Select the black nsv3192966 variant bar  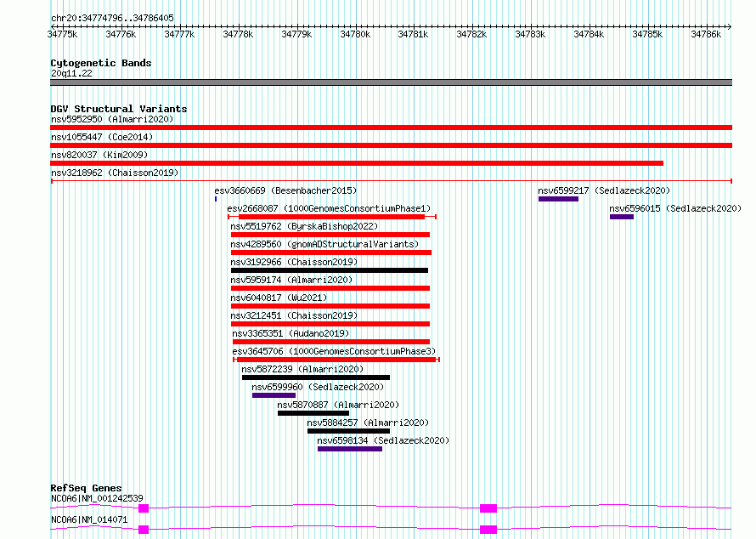330,270
